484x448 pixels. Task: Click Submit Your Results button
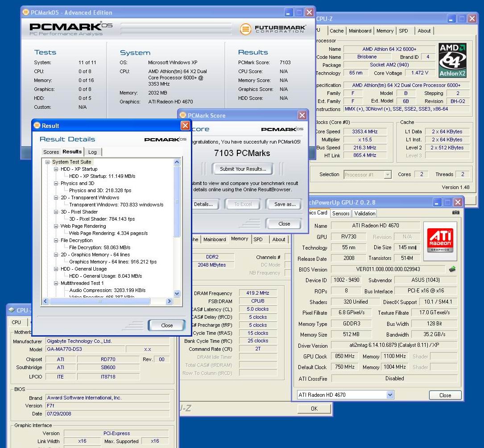point(243,169)
